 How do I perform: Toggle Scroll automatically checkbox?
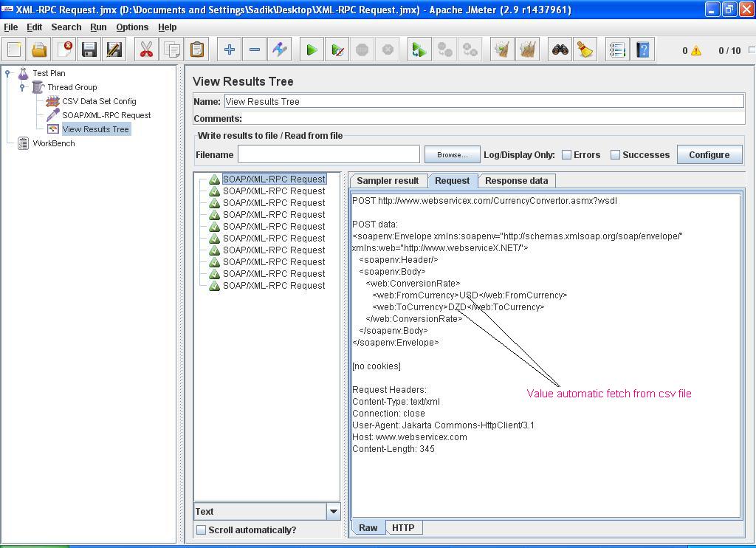click(x=201, y=530)
